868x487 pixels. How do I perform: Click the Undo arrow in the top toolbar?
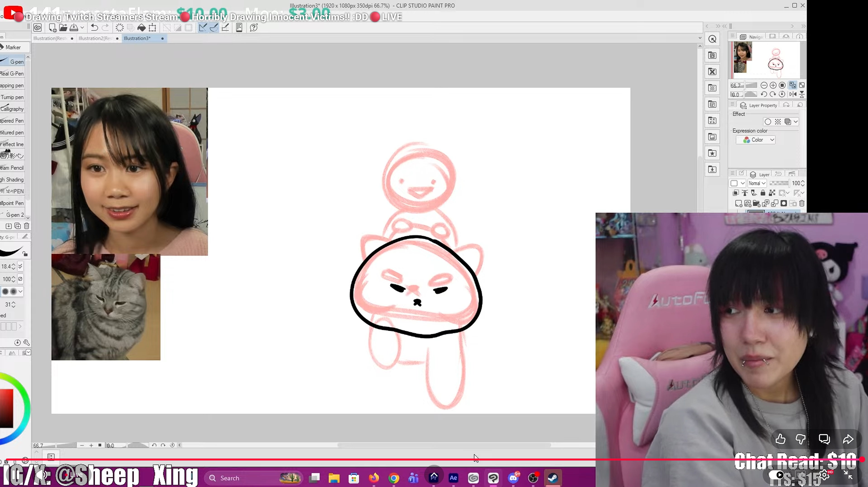[x=94, y=28]
